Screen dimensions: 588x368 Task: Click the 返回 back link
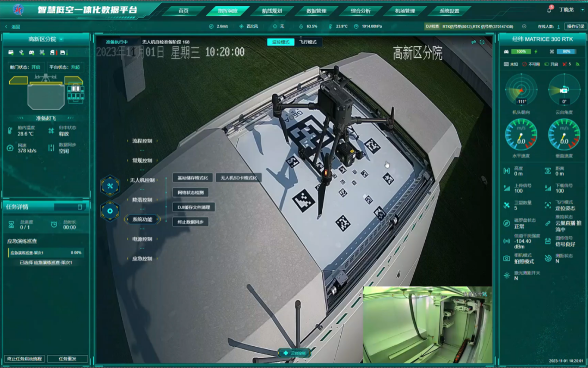point(13,27)
